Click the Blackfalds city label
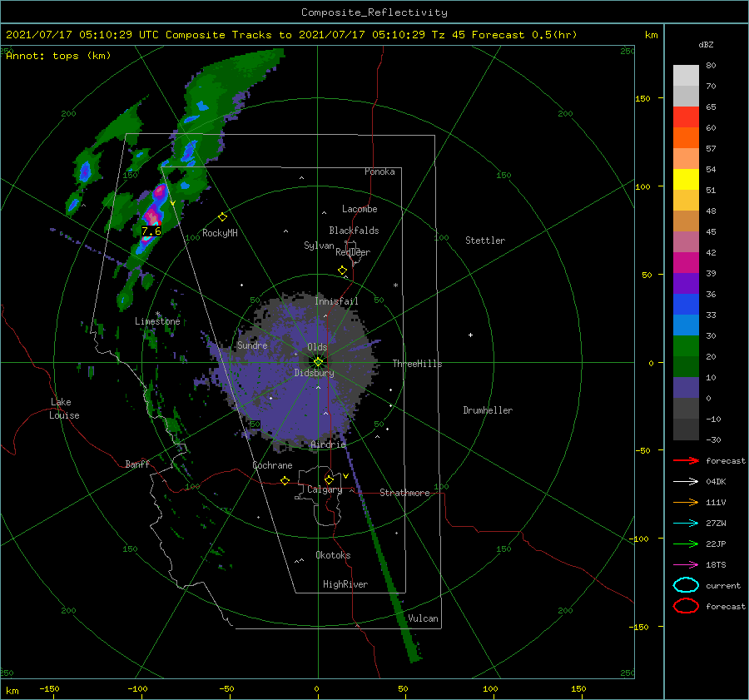Viewport: 749px width, 700px height. coord(354,231)
